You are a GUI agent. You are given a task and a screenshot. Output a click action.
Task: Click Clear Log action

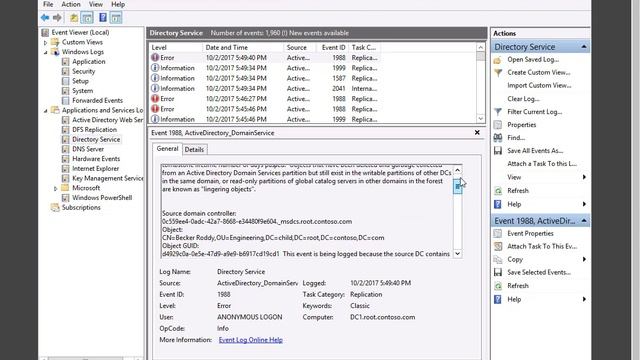tap(523, 99)
